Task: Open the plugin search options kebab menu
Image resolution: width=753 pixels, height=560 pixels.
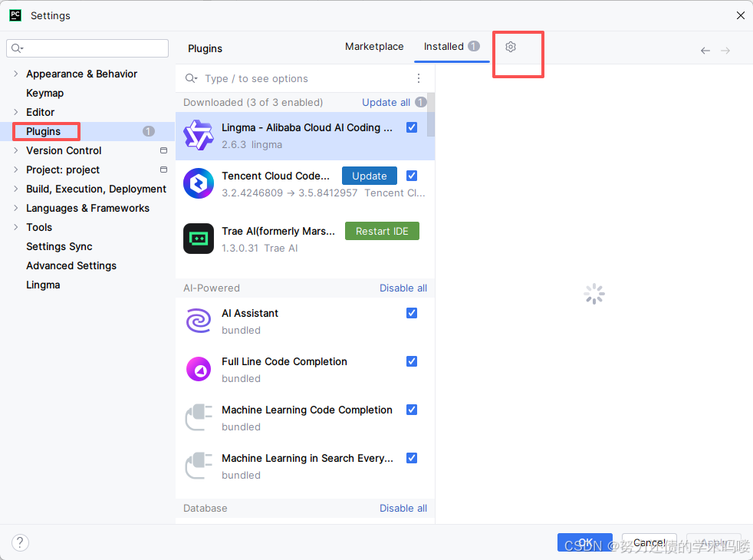Action: click(419, 78)
